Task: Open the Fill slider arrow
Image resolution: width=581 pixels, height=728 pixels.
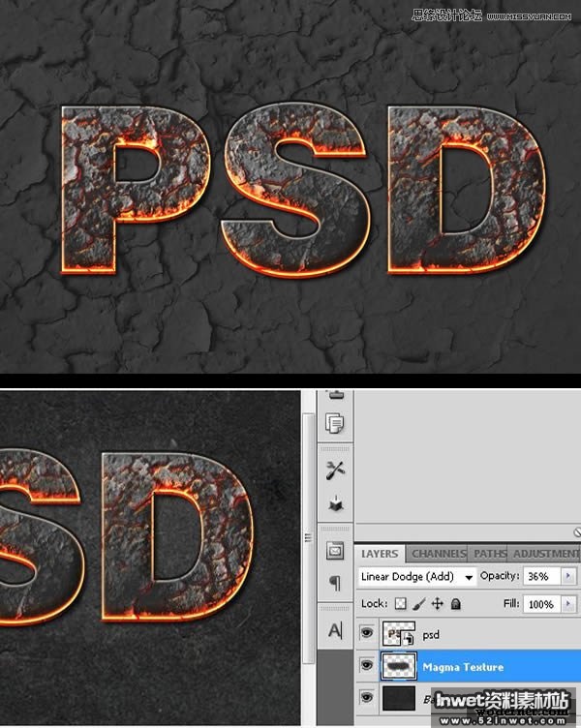Action: coord(567,604)
